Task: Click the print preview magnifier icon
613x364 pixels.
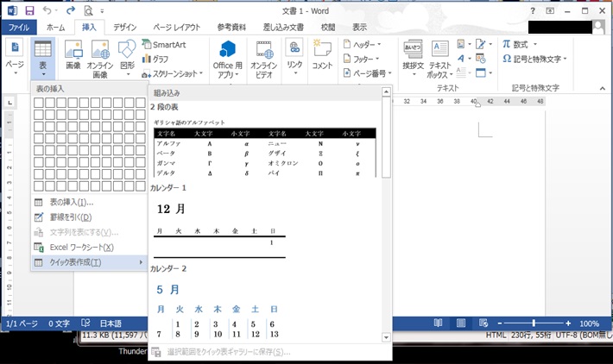Action: click(x=88, y=11)
